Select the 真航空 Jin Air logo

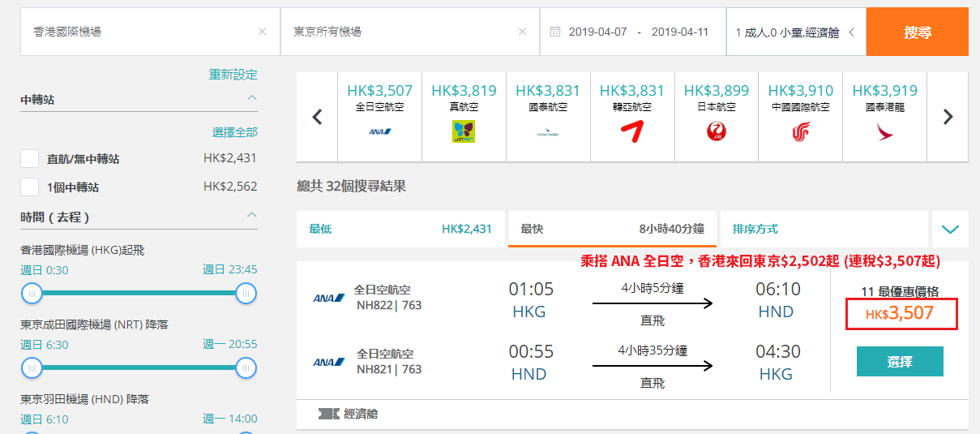[464, 131]
